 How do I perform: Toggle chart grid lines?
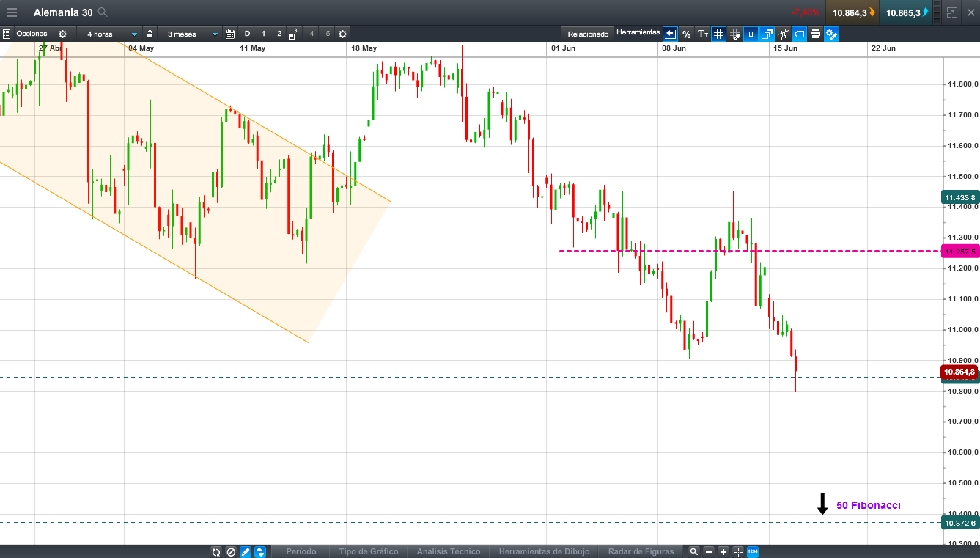(x=718, y=34)
